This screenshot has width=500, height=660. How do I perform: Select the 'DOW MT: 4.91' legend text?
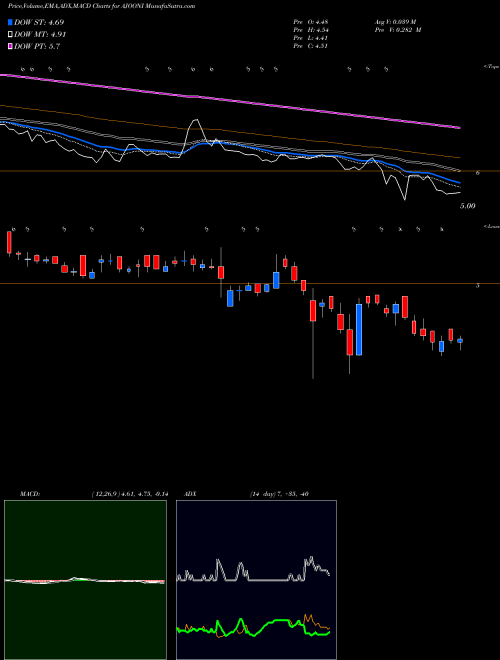pos(40,35)
